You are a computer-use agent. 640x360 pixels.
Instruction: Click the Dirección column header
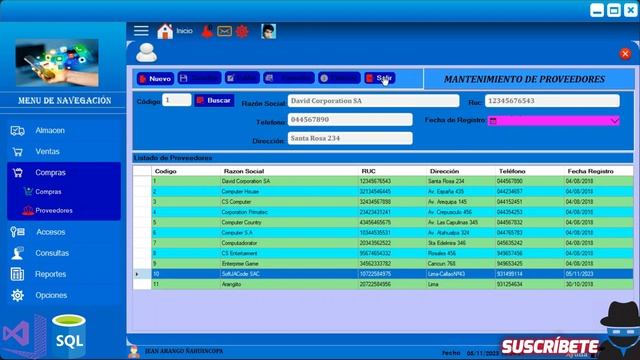coord(444,171)
